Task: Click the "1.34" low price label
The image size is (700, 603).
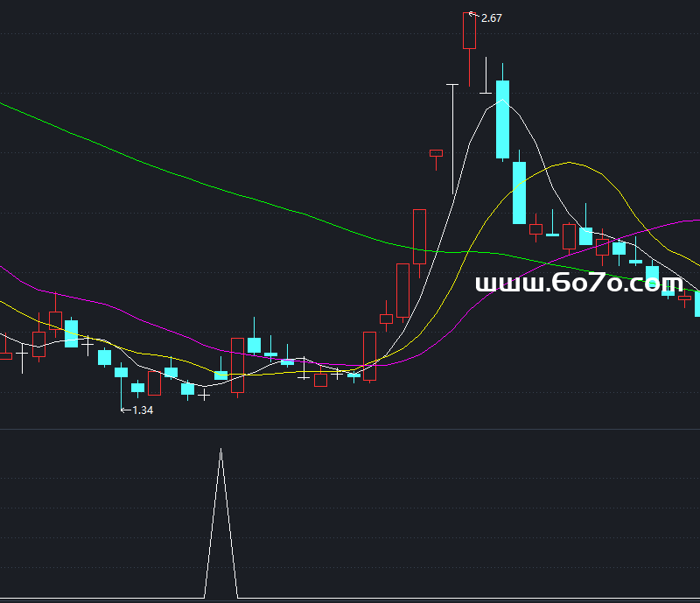Action: tap(143, 410)
